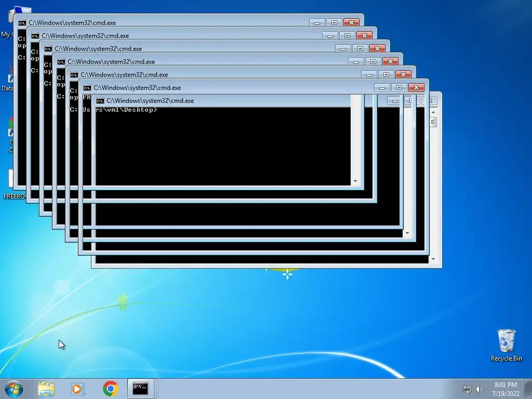
Task: Click scroll-down arrow of the lowest cmd window
Action: (433, 260)
